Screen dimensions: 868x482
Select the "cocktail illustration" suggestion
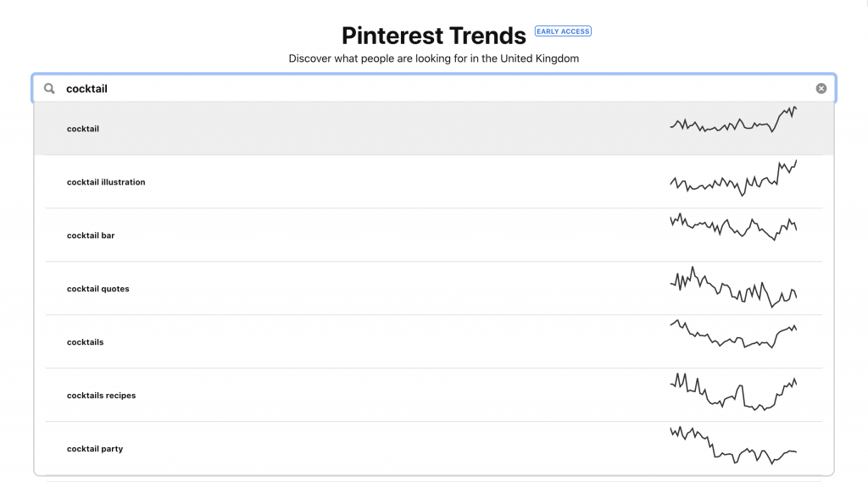pyautogui.click(x=433, y=181)
